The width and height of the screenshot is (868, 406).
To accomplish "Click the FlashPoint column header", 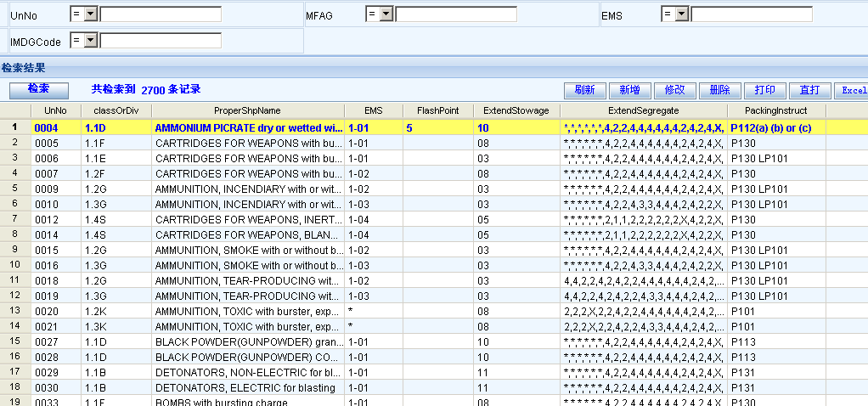I will [437, 110].
